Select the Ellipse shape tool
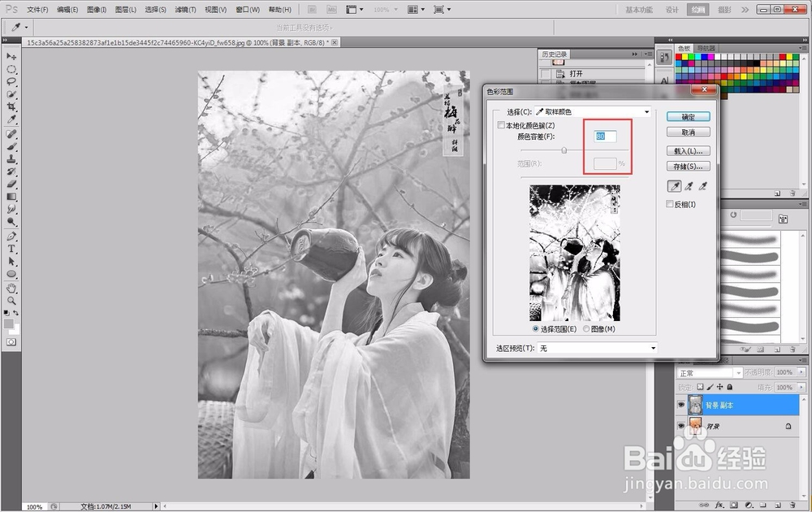 pos(11,274)
